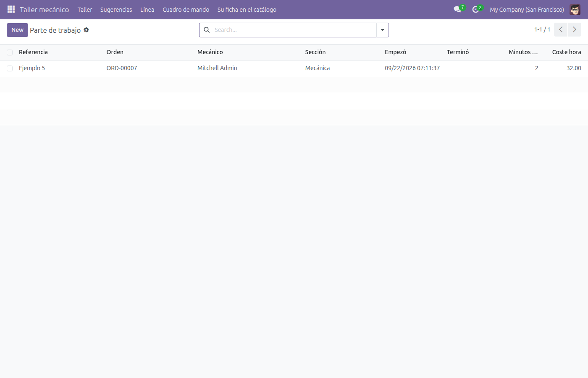Toggle the select-all header checkbox

(x=10, y=52)
